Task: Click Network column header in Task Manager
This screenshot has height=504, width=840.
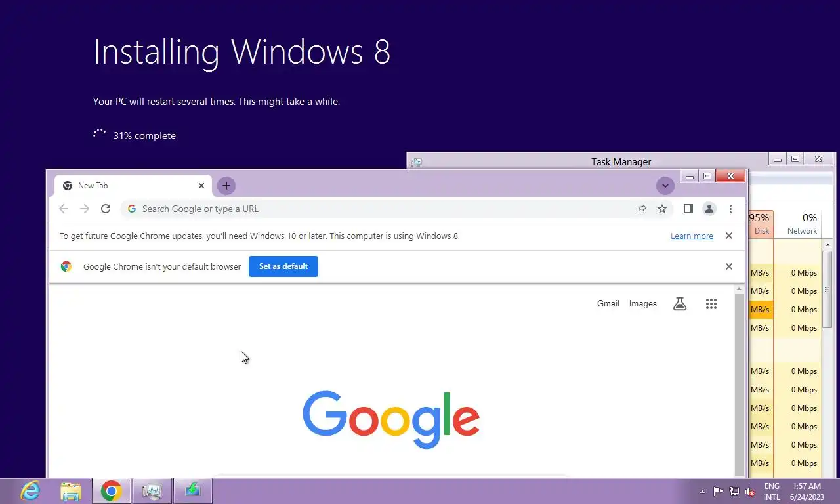Action: [797, 224]
